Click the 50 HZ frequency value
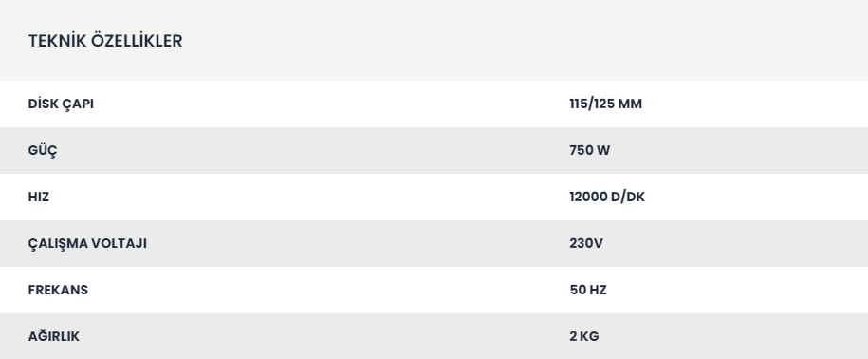868x359 pixels. [x=588, y=291]
